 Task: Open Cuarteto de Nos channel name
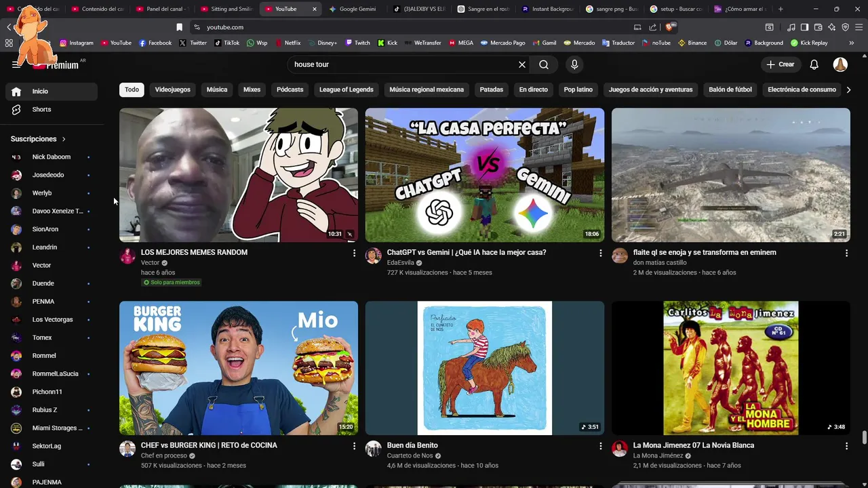410,455
